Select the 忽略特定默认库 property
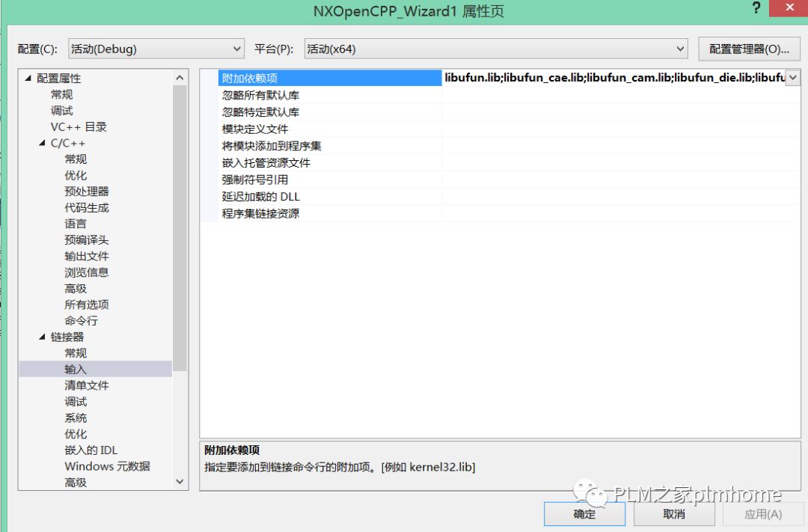 coord(260,112)
